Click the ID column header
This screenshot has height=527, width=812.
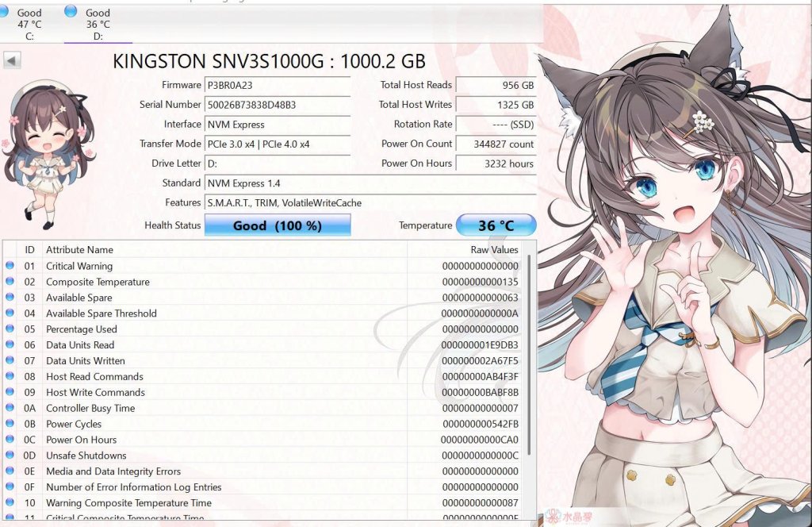[x=29, y=250]
